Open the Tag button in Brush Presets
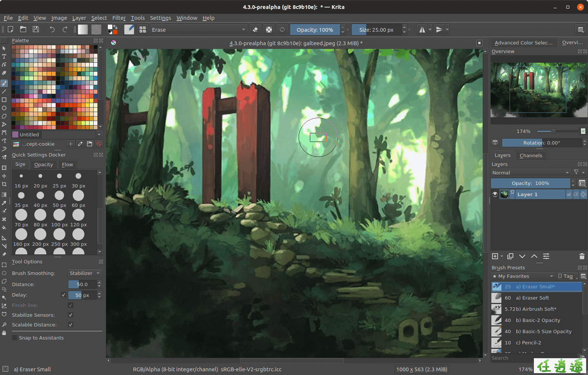 click(x=567, y=276)
